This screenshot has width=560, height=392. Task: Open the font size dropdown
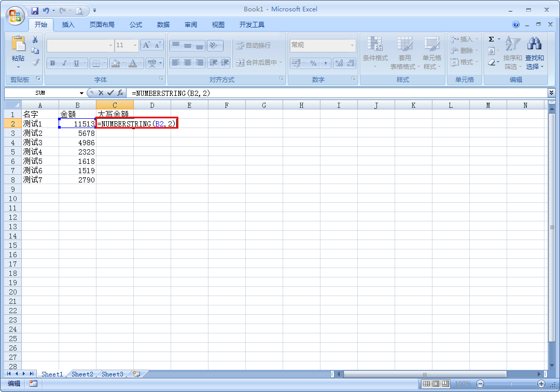[x=135, y=45]
